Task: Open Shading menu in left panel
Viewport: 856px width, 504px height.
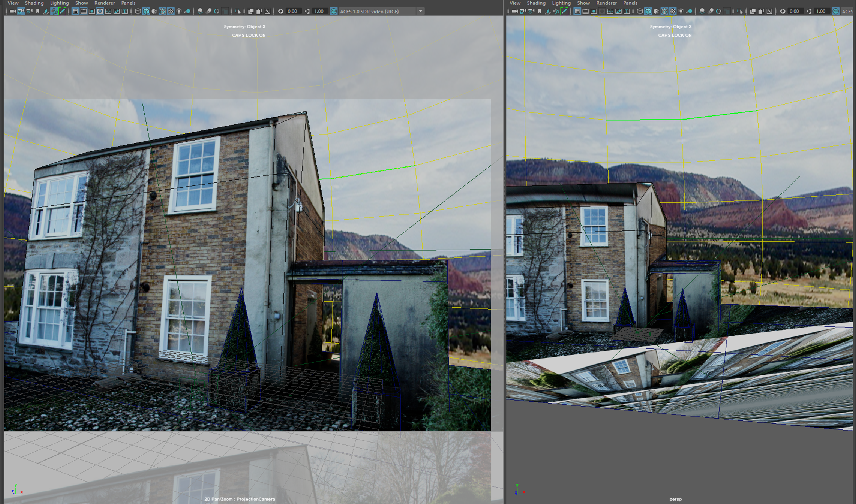Action: click(34, 3)
